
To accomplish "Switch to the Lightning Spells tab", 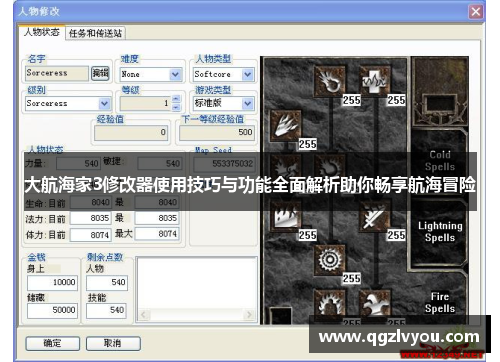I will coord(440,232).
